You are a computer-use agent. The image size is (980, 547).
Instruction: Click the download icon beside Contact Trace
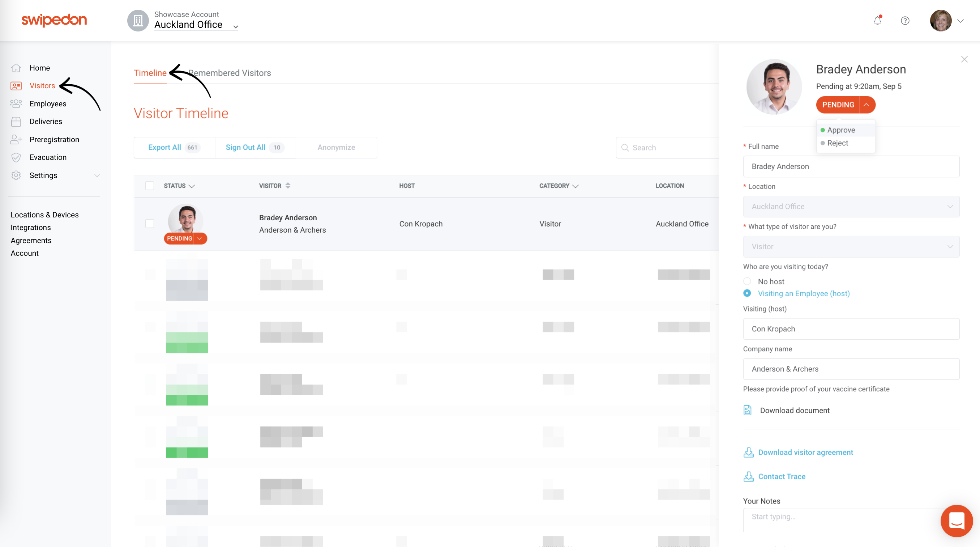pyautogui.click(x=748, y=476)
